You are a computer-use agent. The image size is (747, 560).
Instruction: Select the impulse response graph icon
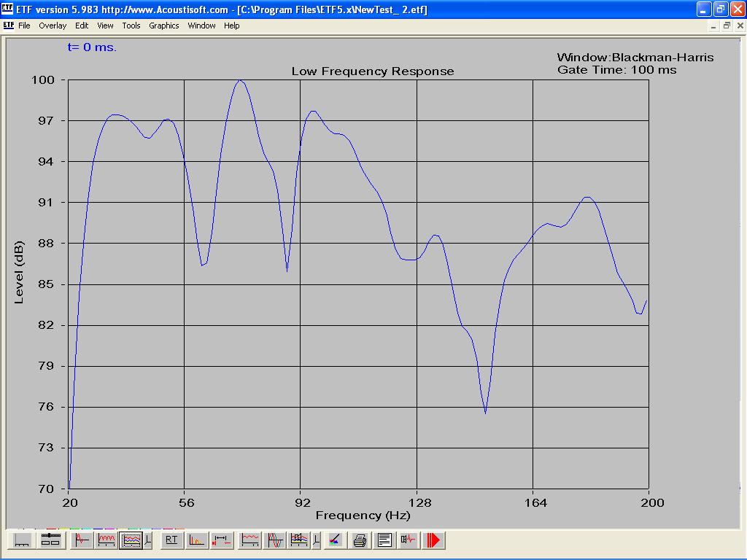point(82,540)
